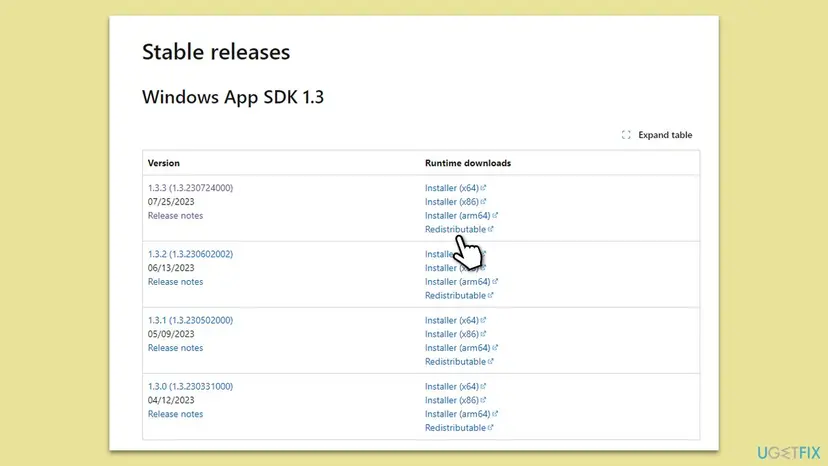Screen dimensions: 828x466
Task: Open Installer (x64) for version 1.3.1
Action: tap(451, 320)
